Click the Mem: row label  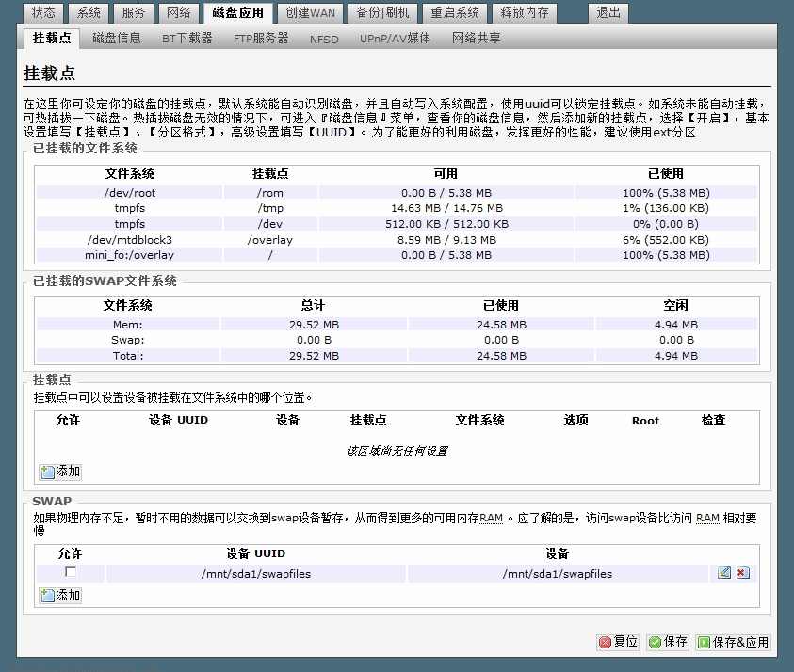click(x=127, y=325)
